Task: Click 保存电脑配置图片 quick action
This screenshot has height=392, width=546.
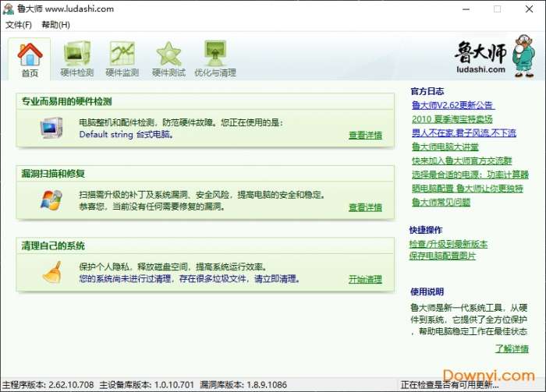Action: pyautogui.click(x=442, y=256)
